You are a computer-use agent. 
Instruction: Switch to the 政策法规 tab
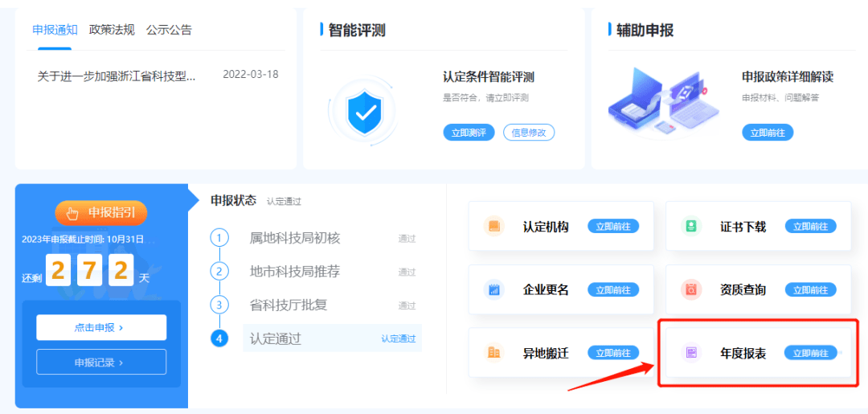[112, 30]
